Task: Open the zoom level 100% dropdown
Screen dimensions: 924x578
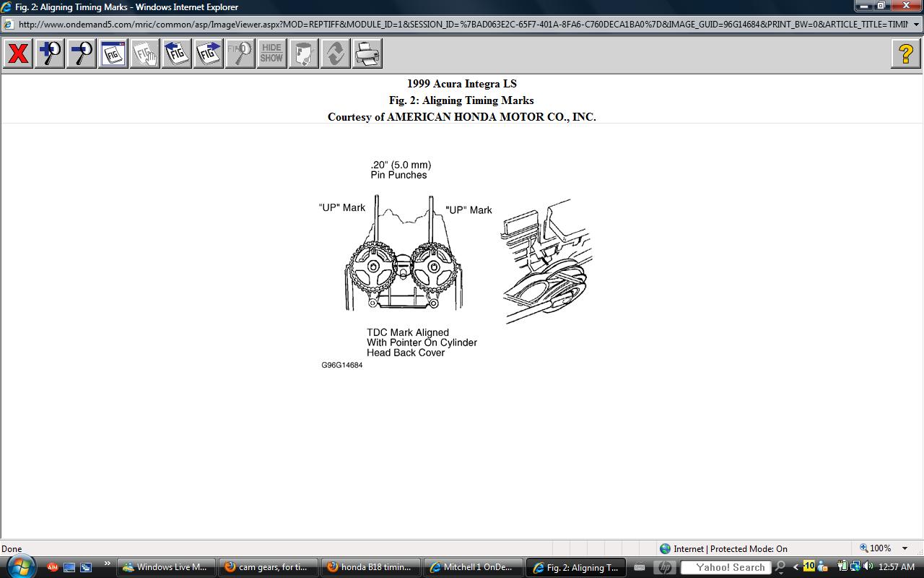Action: click(x=905, y=548)
